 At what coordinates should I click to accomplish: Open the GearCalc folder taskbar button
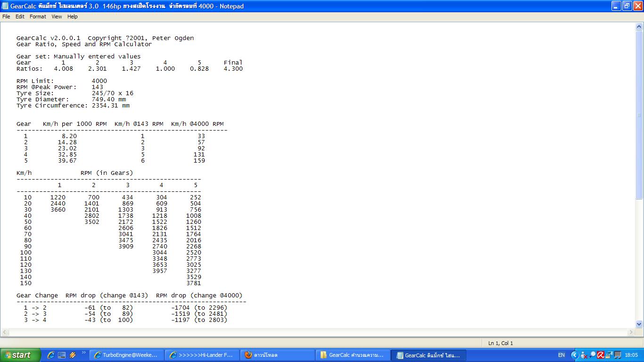pos(352,355)
